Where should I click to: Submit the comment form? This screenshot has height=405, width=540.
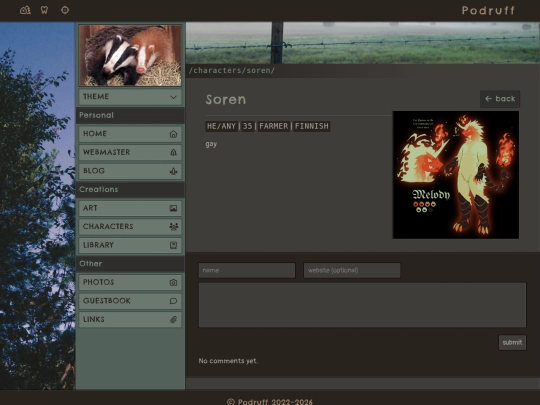pyautogui.click(x=512, y=342)
